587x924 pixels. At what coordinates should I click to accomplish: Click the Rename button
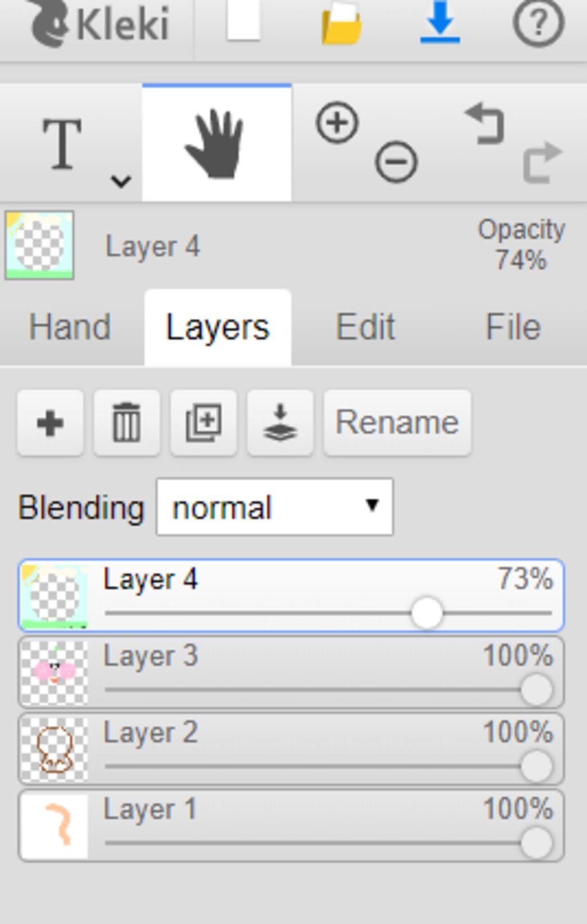[x=397, y=423]
